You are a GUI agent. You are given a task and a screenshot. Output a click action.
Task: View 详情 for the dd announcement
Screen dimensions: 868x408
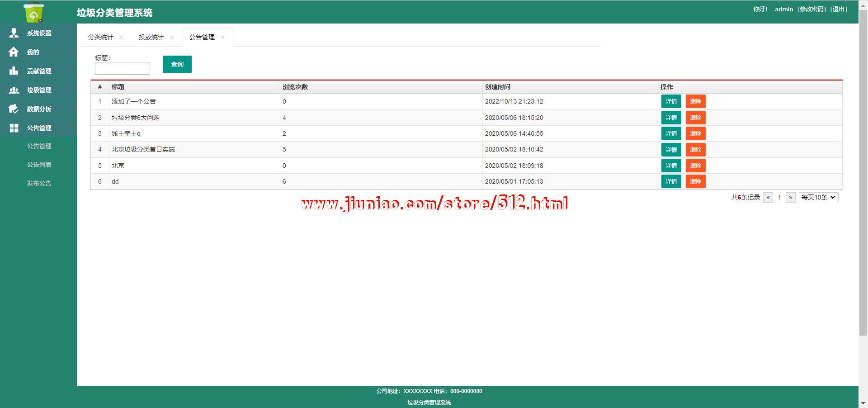671,181
